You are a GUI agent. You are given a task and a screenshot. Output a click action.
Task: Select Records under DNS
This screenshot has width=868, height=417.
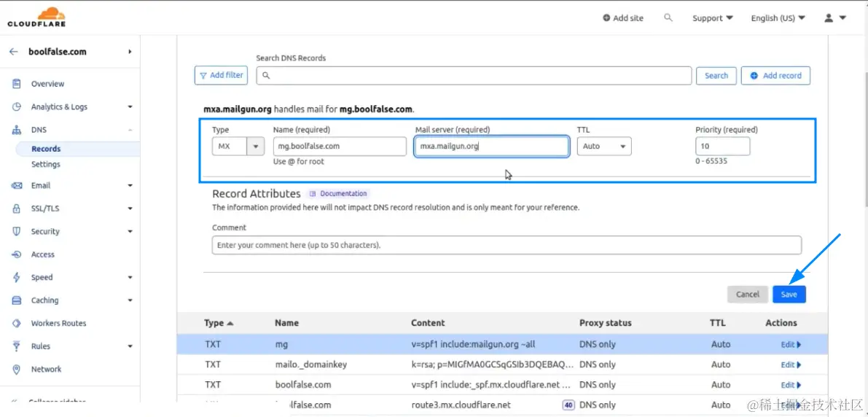click(46, 149)
